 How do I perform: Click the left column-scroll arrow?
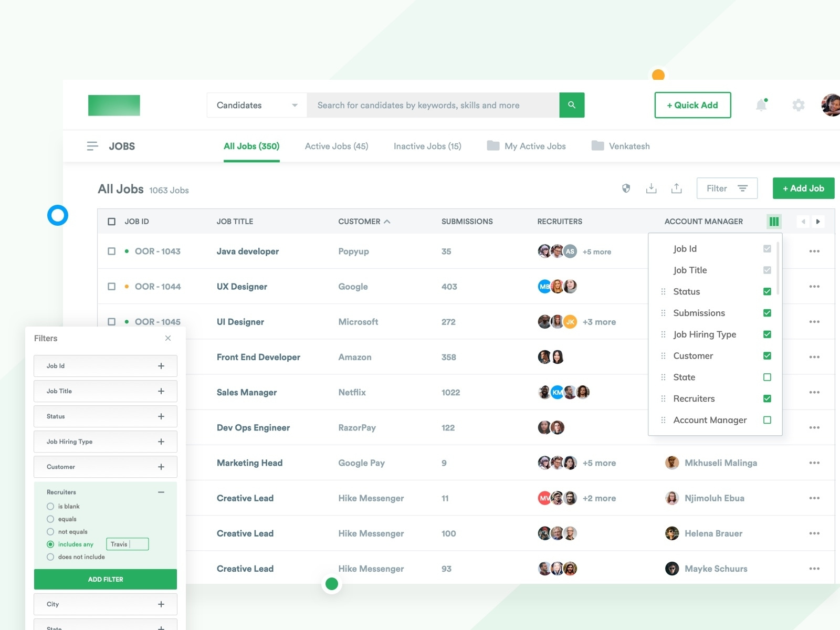[803, 222]
